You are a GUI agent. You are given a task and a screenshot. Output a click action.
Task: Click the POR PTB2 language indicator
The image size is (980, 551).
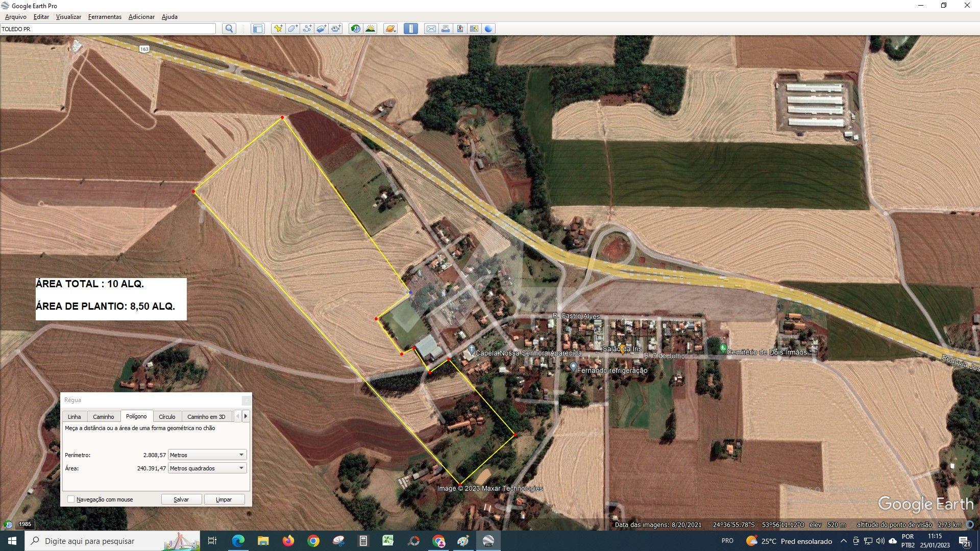[x=908, y=541]
